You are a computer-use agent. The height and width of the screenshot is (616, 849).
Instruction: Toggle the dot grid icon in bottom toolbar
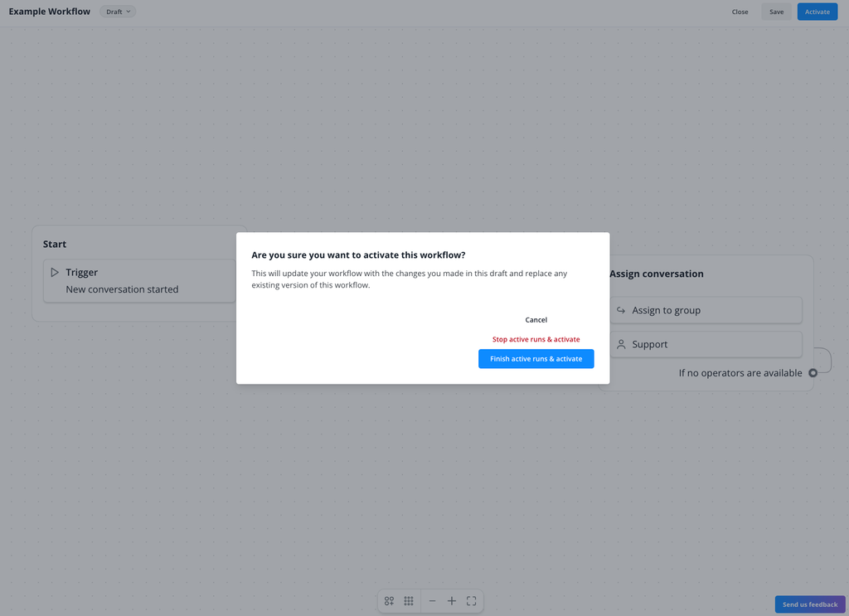tap(409, 601)
